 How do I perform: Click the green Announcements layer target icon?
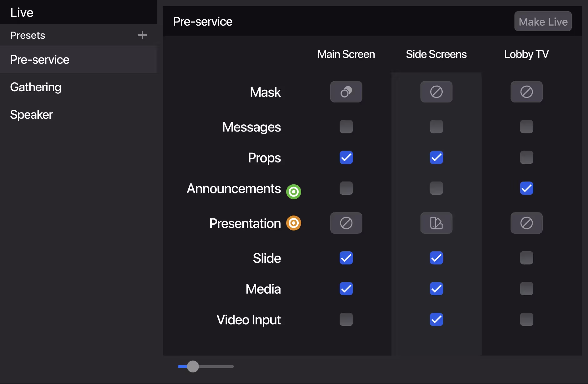click(x=293, y=192)
